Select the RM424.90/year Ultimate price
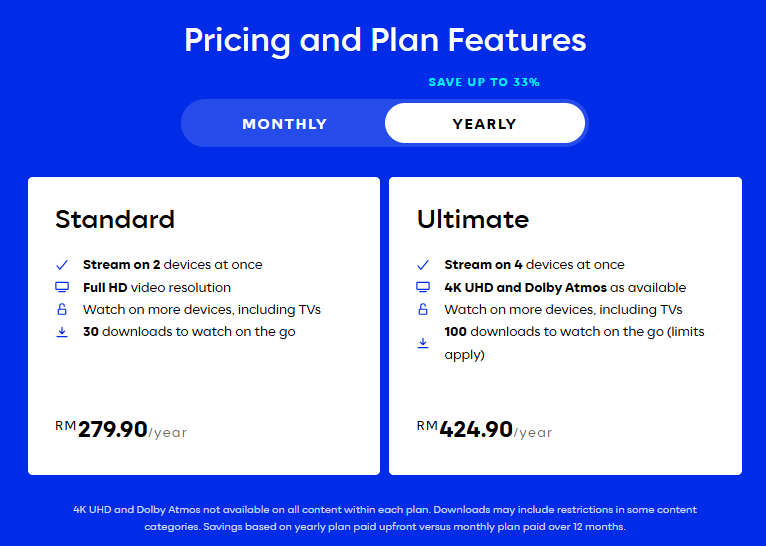Screen dimensions: 766x546 tap(484, 430)
